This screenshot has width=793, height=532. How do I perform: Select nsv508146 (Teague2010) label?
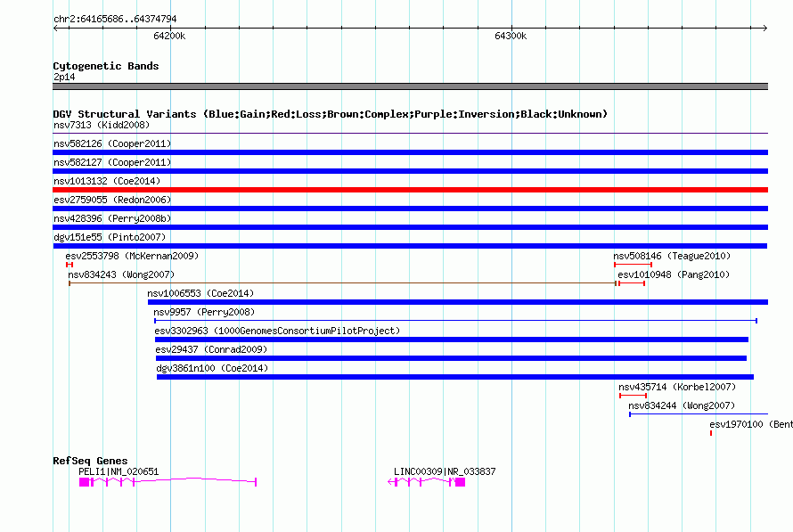point(672,256)
